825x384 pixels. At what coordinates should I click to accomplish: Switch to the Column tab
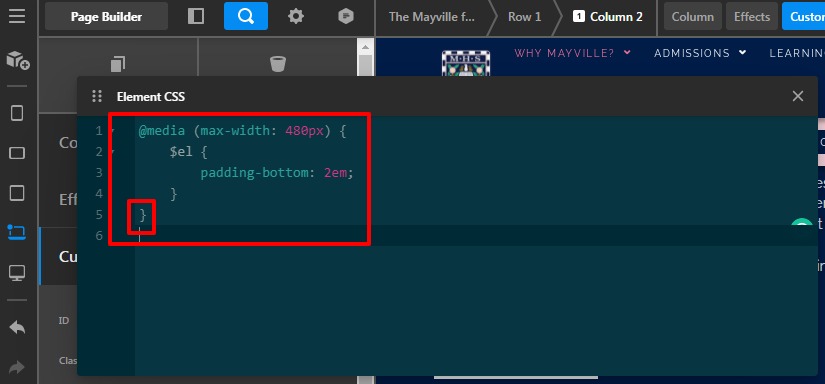click(692, 17)
